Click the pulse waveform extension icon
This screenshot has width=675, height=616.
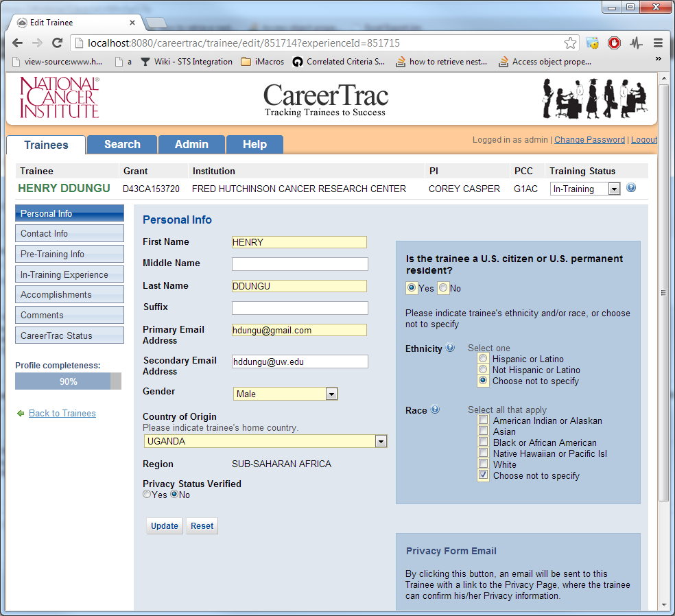636,43
